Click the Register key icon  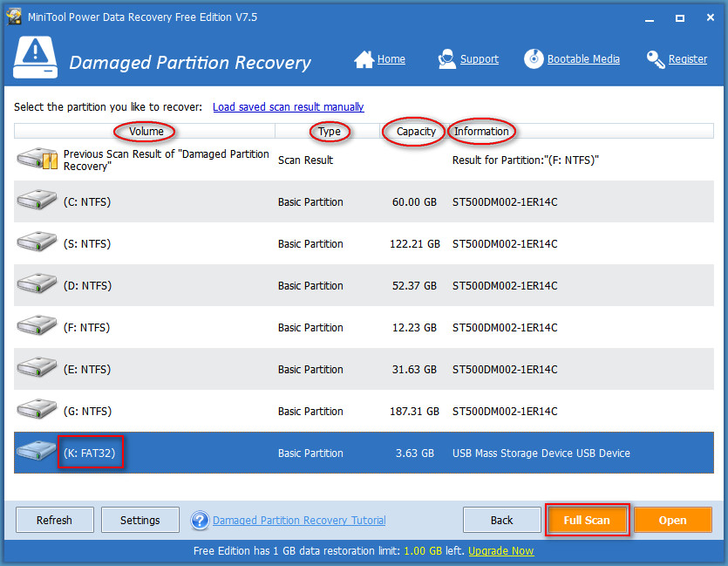click(656, 59)
